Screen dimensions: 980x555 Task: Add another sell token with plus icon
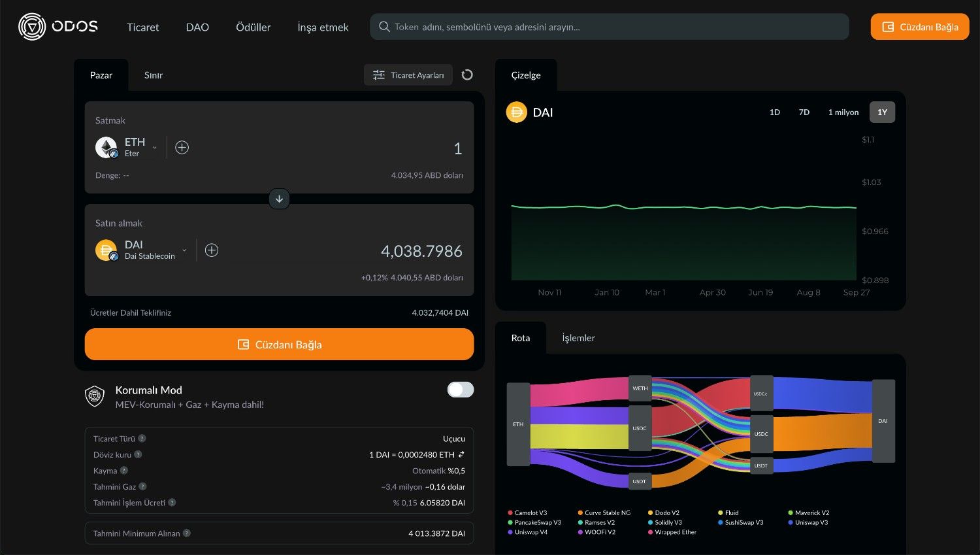(182, 147)
